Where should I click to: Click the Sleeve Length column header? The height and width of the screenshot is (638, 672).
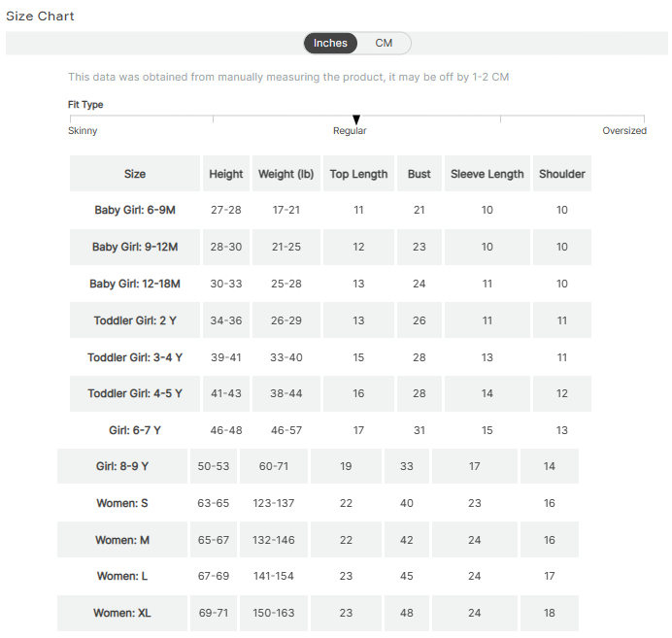(487, 175)
